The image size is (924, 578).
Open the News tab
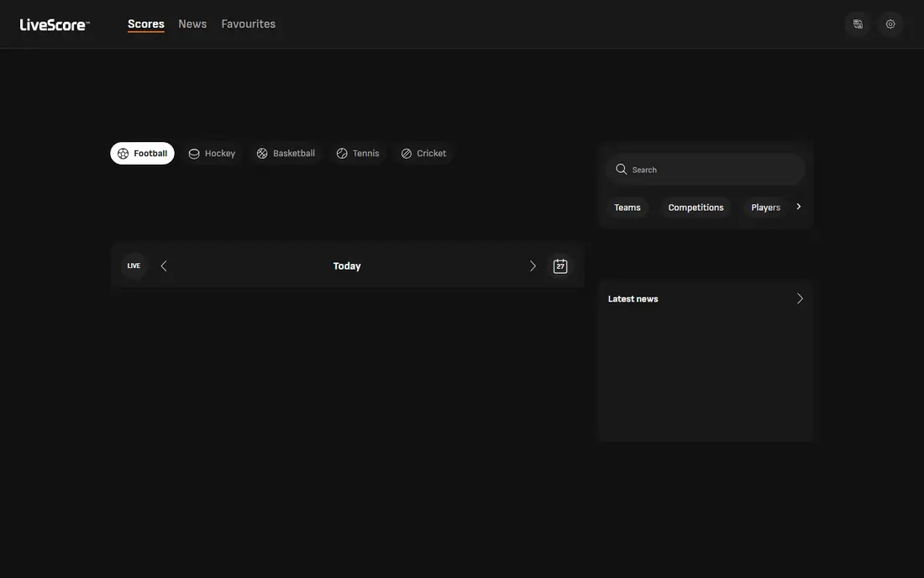pyautogui.click(x=192, y=24)
